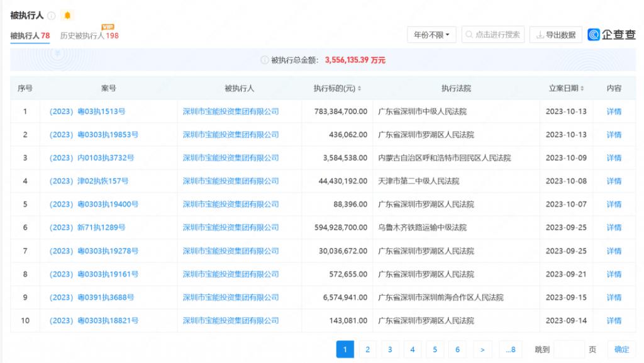The height and width of the screenshot is (363, 644).
Task: View 详情 for row 5
Action: click(x=614, y=204)
